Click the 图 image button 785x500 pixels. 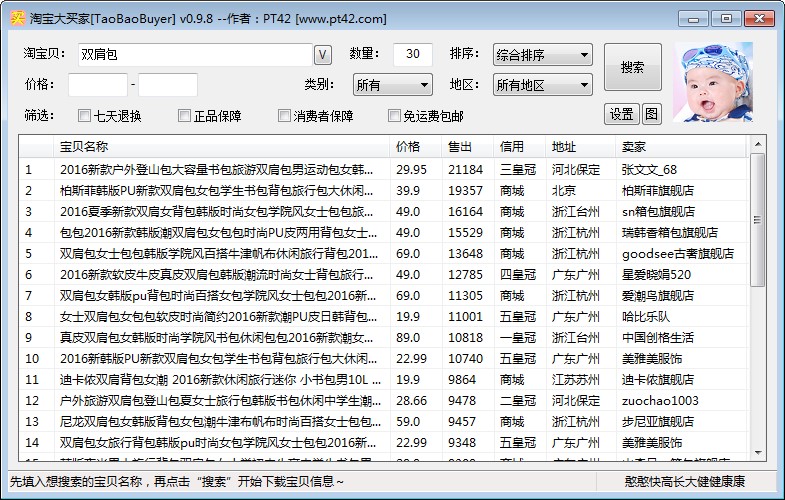click(652, 114)
